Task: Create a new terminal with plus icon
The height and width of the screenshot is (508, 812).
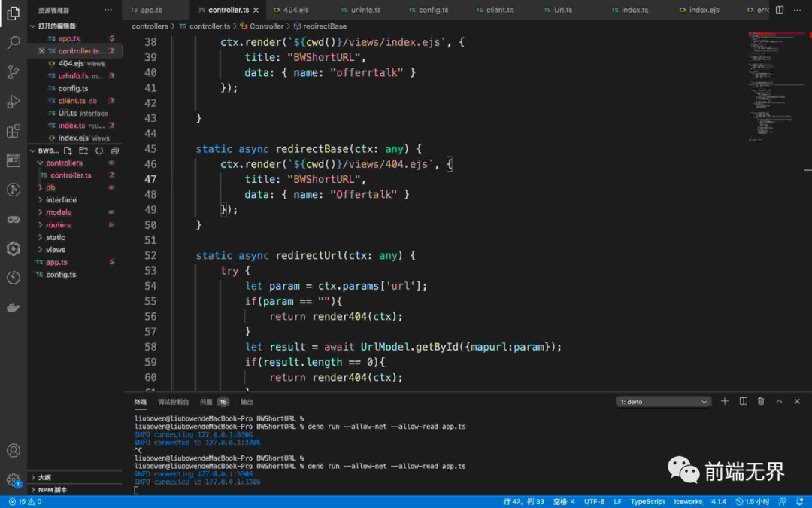Action: [x=725, y=401]
